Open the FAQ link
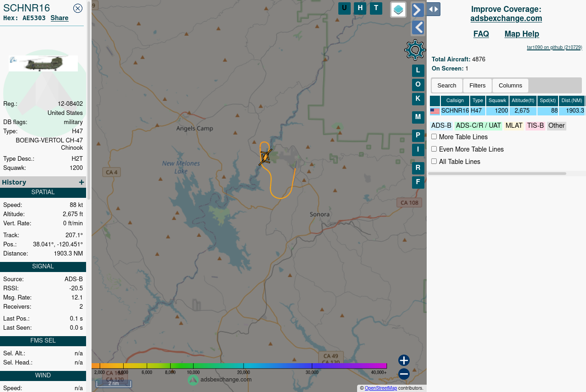Screen dimensions: 586x392 (x=481, y=34)
